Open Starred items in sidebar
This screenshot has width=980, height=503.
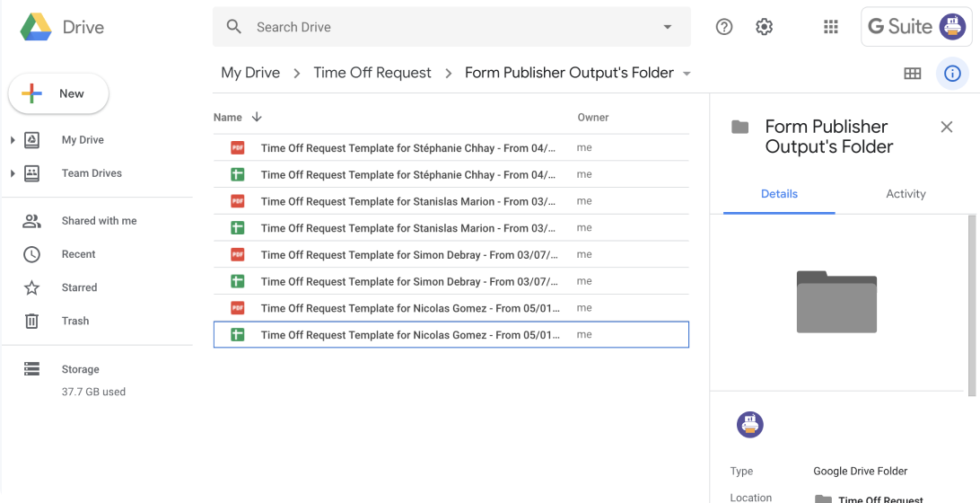tap(79, 287)
